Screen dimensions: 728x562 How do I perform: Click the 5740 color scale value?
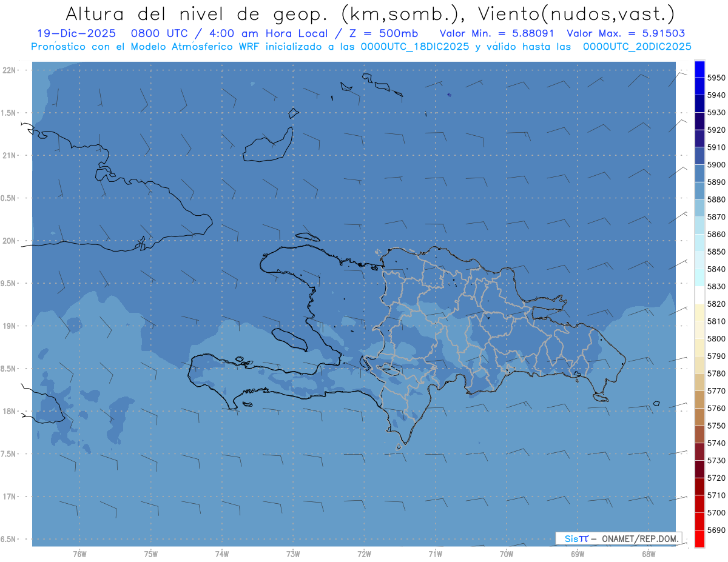[x=716, y=443]
